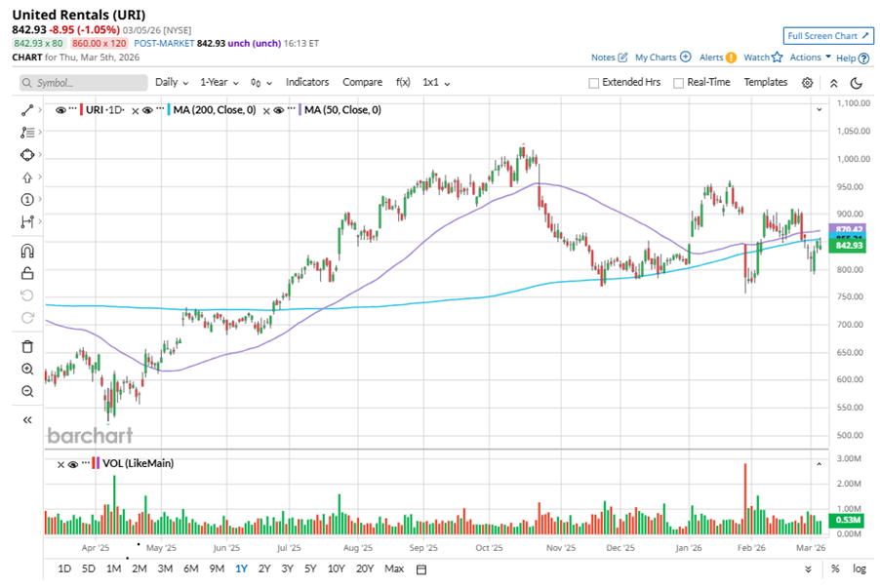Select the trend line drawing tool
This screenshot has width=880, height=588.
point(27,110)
